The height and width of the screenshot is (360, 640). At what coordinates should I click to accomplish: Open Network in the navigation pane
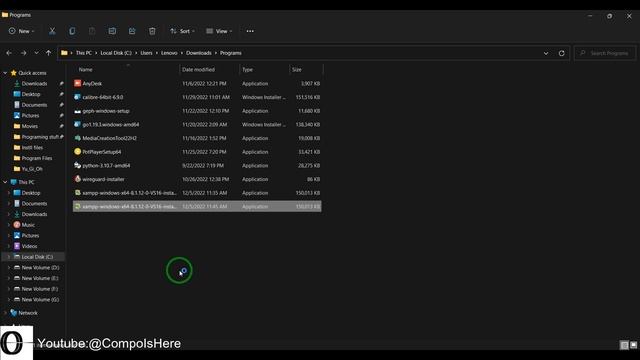coord(28,313)
